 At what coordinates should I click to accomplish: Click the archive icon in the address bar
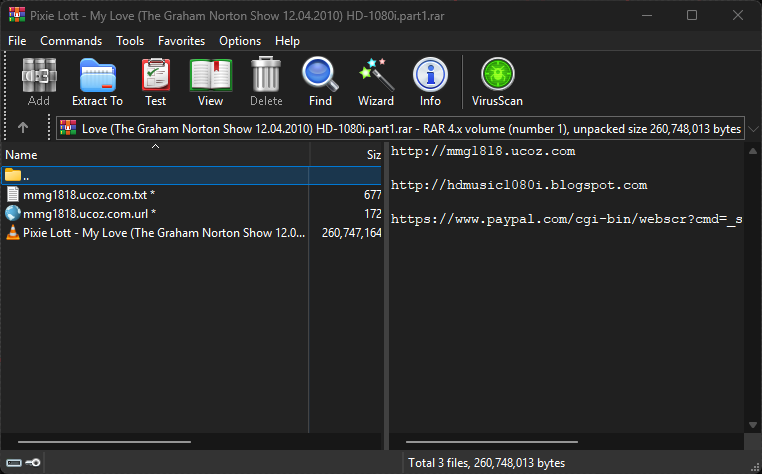[x=68, y=128]
